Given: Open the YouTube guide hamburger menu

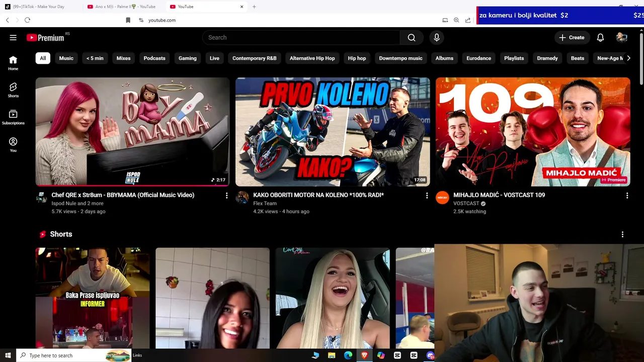Looking at the screenshot, I should 13,38.
